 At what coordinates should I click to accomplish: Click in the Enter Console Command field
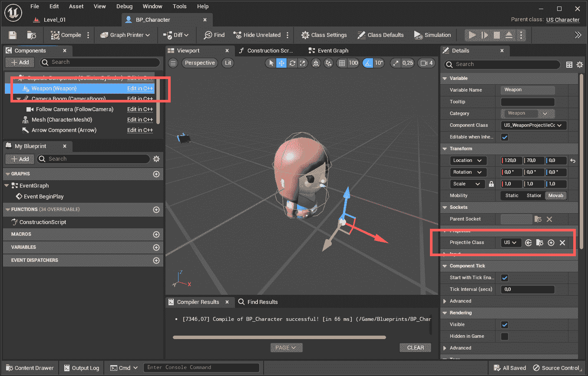tap(201, 367)
